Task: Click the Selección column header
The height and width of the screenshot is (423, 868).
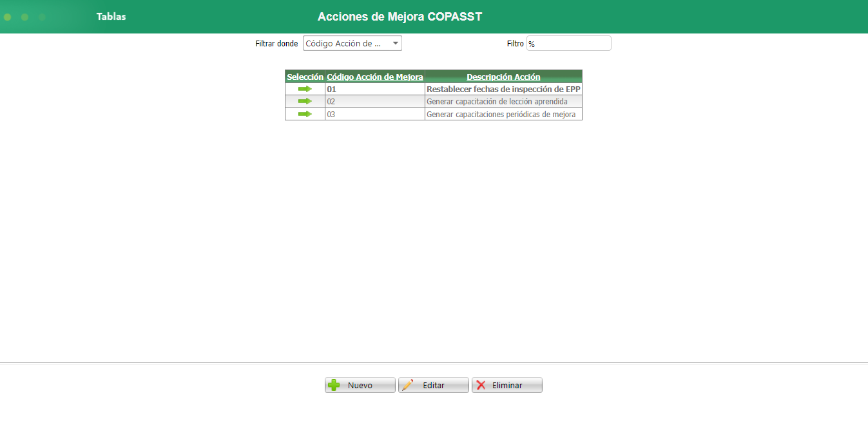Action: click(304, 77)
